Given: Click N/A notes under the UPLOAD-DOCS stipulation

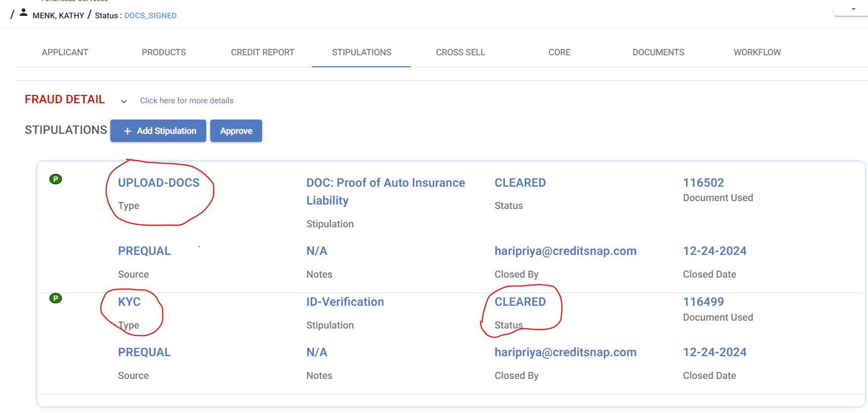Looking at the screenshot, I should pos(317,251).
